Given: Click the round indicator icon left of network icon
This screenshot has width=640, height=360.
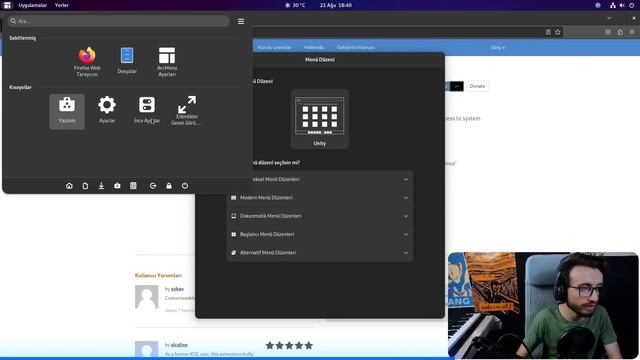Looking at the screenshot, I should coord(598,5).
